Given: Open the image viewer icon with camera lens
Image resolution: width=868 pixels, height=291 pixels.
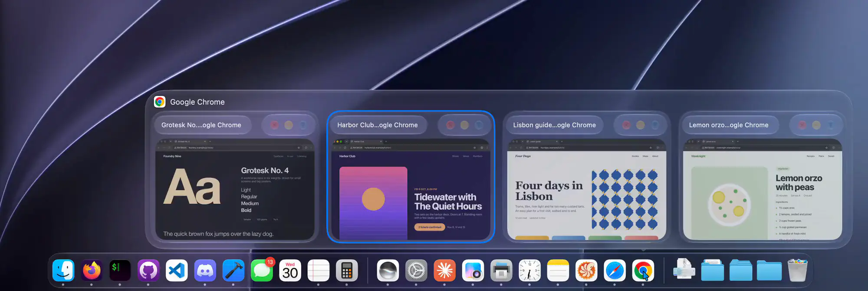Looking at the screenshot, I should (x=473, y=270).
